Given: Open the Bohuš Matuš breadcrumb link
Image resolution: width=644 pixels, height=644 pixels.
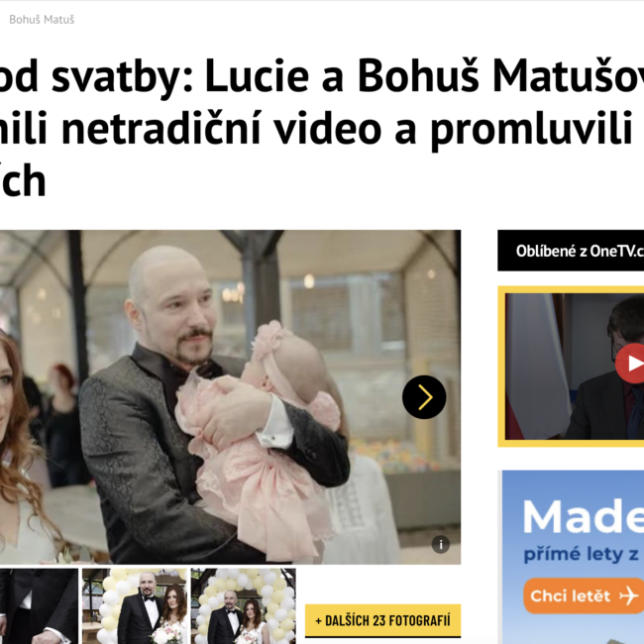Looking at the screenshot, I should 42,19.
